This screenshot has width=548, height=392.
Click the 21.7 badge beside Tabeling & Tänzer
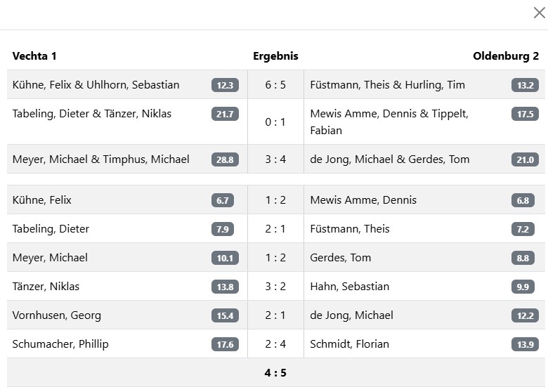[225, 115]
